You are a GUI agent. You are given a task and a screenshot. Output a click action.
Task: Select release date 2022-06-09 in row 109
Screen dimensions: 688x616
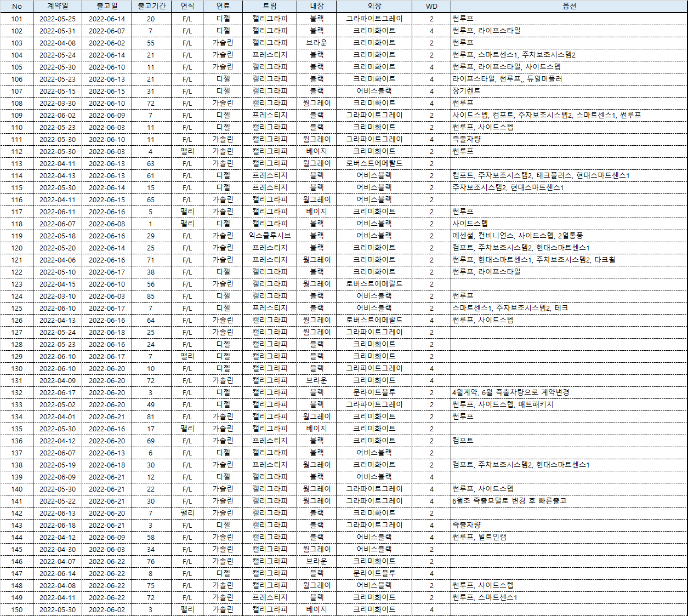[x=107, y=115]
